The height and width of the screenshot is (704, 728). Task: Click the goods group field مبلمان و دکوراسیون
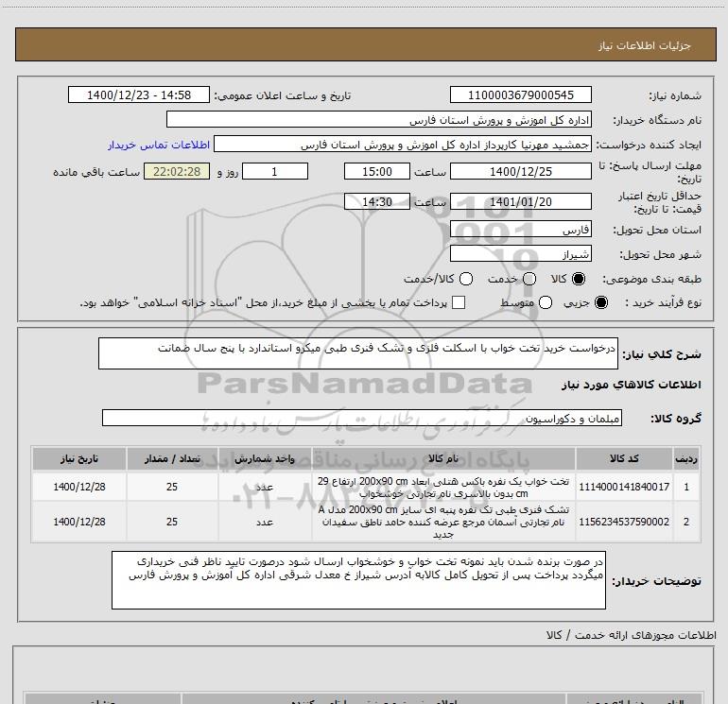click(362, 418)
